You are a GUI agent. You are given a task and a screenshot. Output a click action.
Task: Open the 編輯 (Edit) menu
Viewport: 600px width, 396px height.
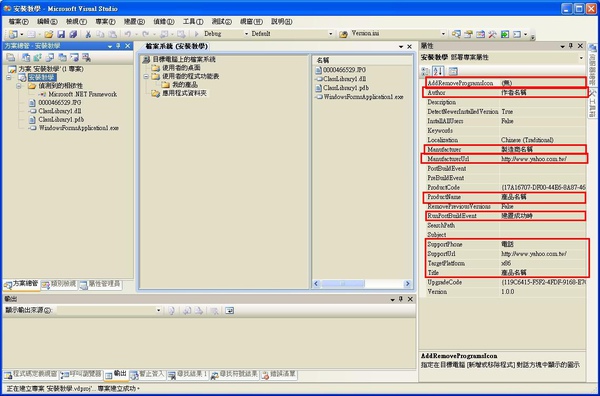tap(47, 21)
